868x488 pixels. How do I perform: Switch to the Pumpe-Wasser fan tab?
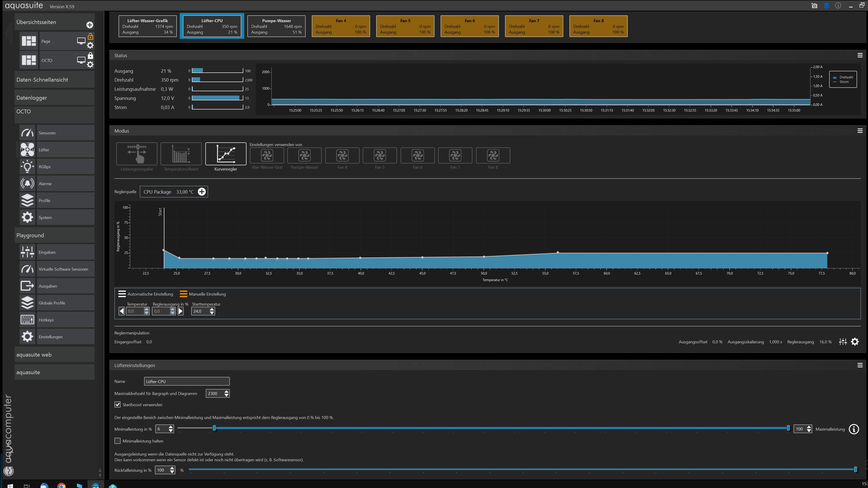point(276,26)
